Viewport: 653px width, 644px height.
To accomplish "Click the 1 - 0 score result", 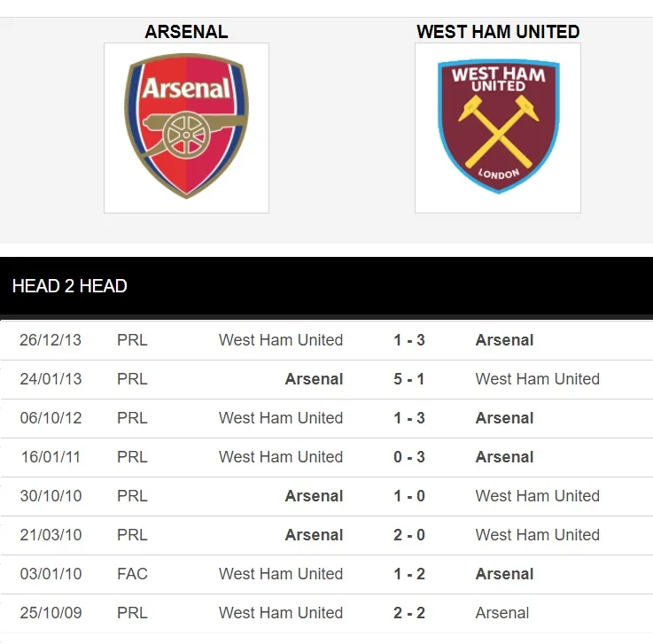I will [409, 496].
